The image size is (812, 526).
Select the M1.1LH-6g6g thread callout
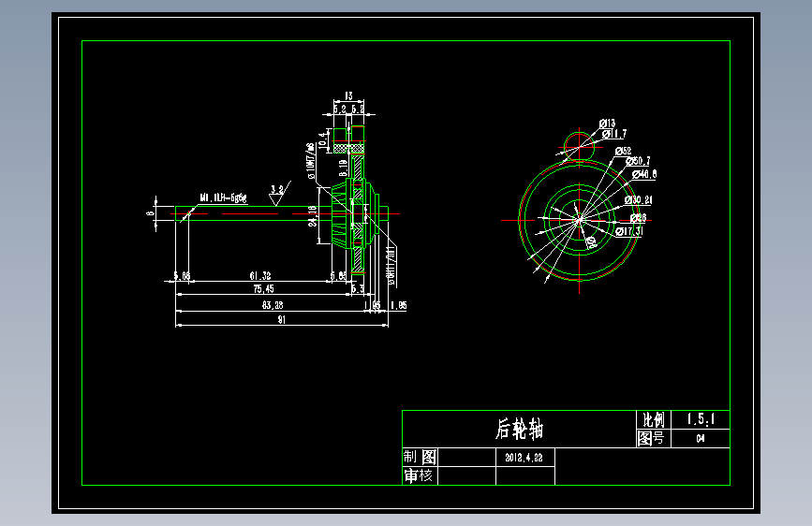tap(223, 197)
